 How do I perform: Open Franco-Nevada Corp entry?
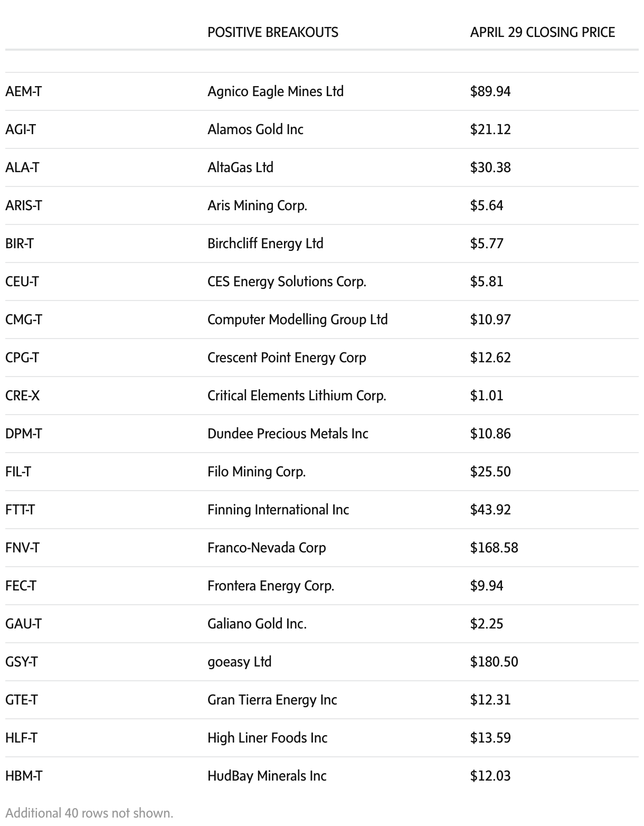pyautogui.click(x=267, y=548)
